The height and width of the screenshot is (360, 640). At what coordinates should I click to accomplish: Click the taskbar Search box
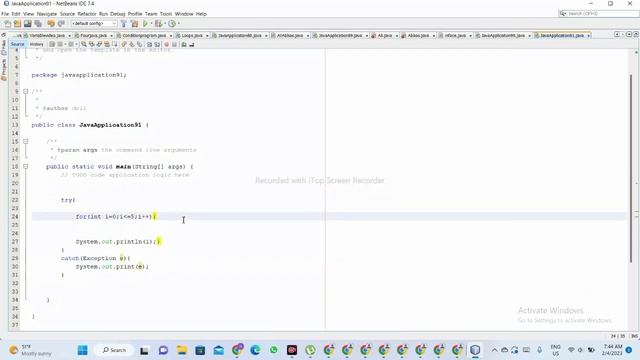click(x=114, y=350)
